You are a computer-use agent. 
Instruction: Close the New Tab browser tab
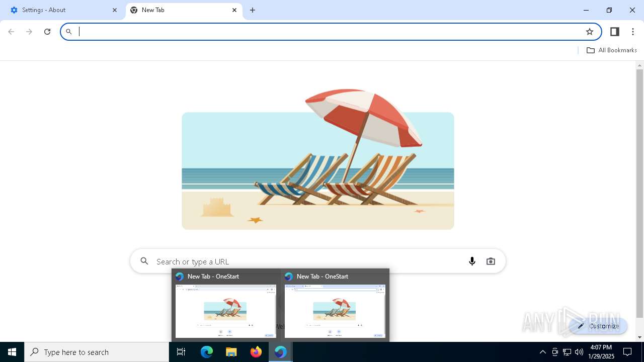[x=234, y=10]
